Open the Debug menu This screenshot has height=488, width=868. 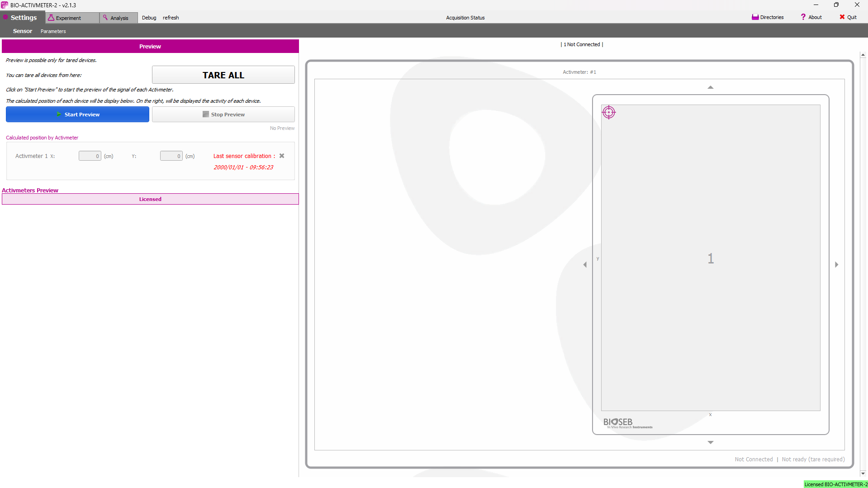coord(149,18)
